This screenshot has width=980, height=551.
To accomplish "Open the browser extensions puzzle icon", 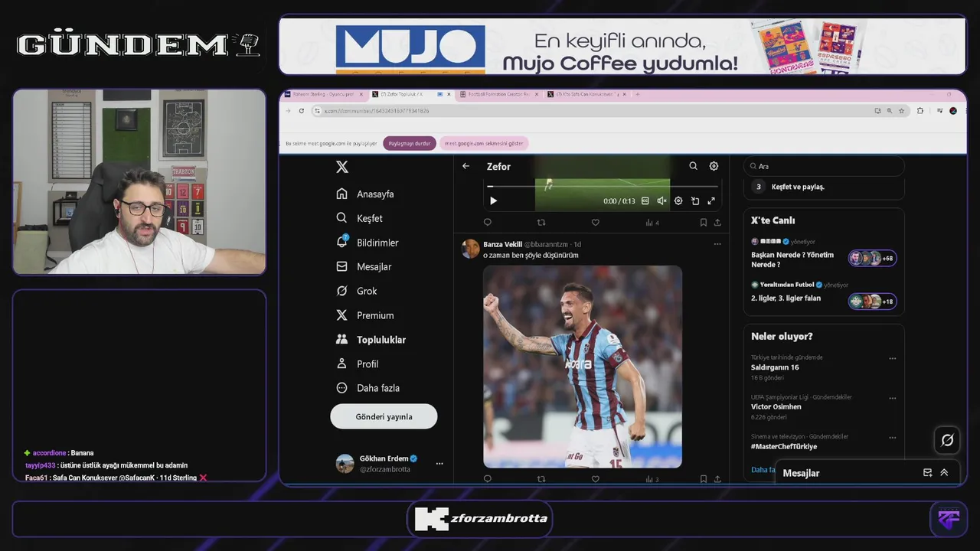I will [x=920, y=111].
